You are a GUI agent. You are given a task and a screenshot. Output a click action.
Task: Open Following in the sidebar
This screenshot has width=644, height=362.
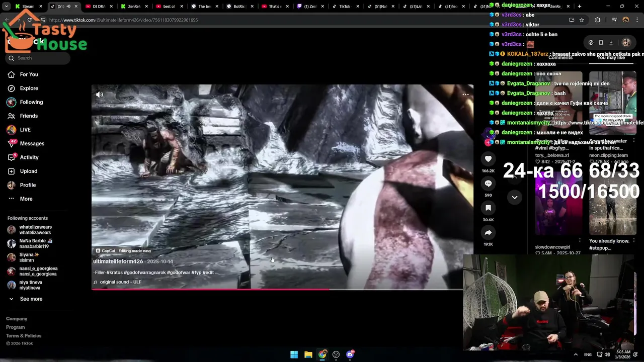pyautogui.click(x=31, y=102)
